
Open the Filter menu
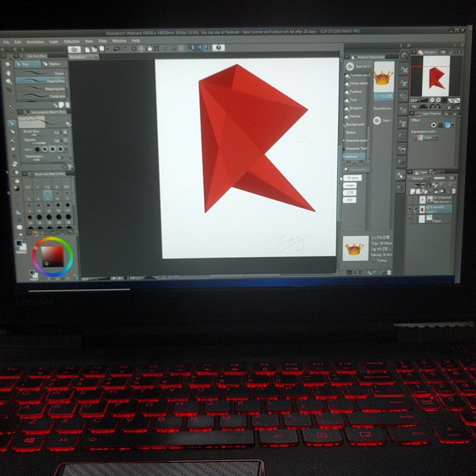tap(103, 41)
